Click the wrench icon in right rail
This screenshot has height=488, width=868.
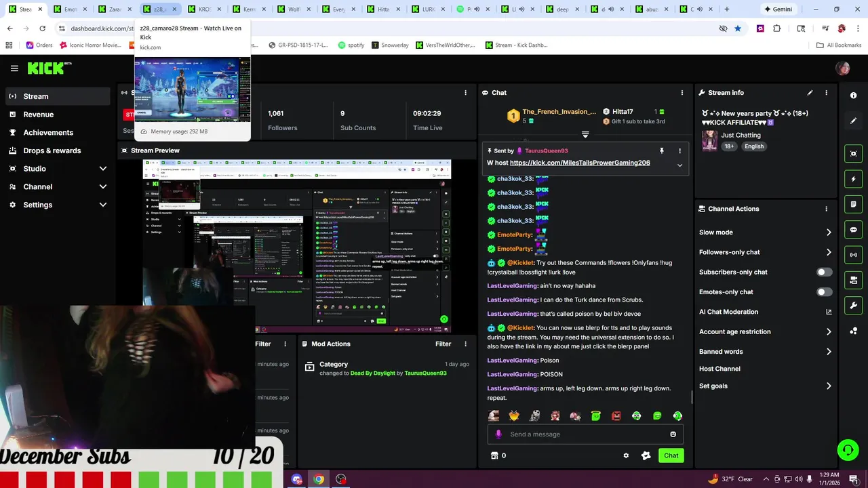pos(853,305)
